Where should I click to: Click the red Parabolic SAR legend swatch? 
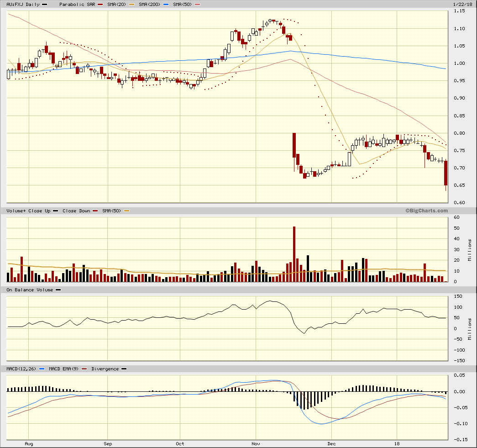pyautogui.click(x=100, y=4)
